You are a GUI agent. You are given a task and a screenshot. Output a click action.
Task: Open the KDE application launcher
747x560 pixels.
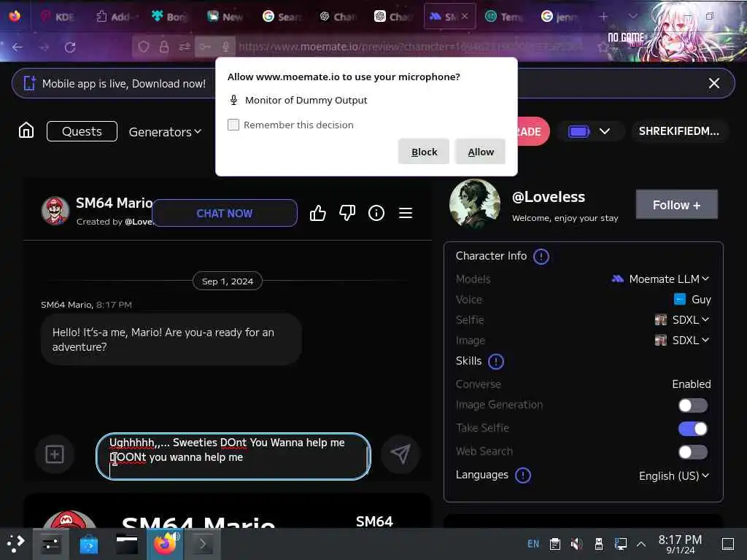[16, 543]
